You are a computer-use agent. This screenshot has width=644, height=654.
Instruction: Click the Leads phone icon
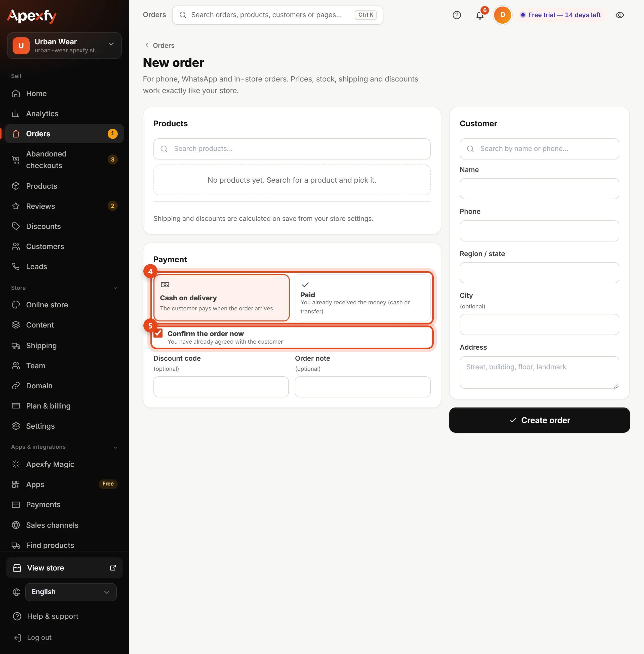pos(16,266)
